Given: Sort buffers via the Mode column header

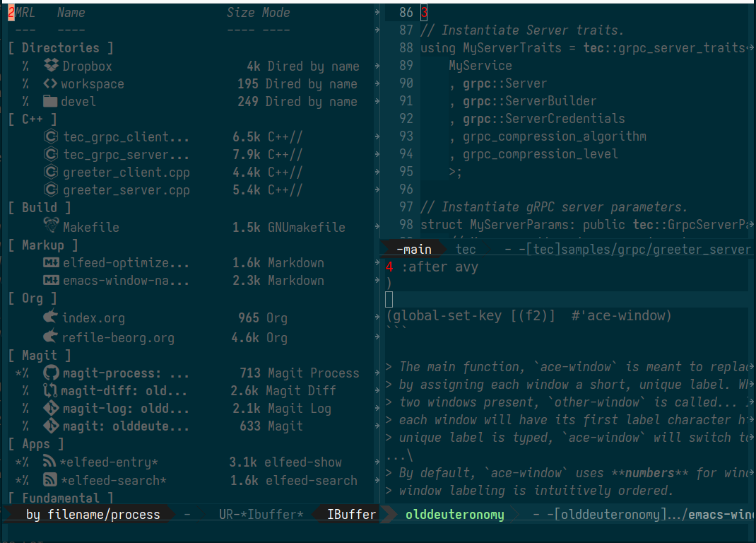Looking at the screenshot, I should (x=276, y=13).
